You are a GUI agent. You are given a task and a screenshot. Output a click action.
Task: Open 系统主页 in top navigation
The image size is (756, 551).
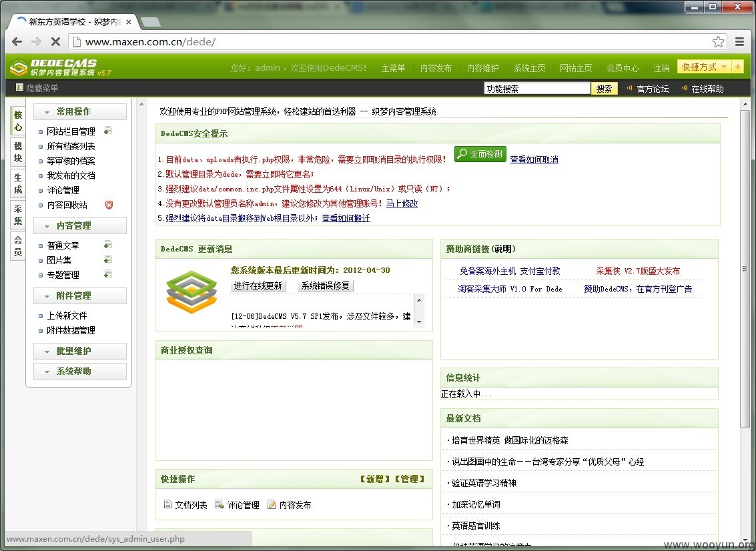(529, 69)
